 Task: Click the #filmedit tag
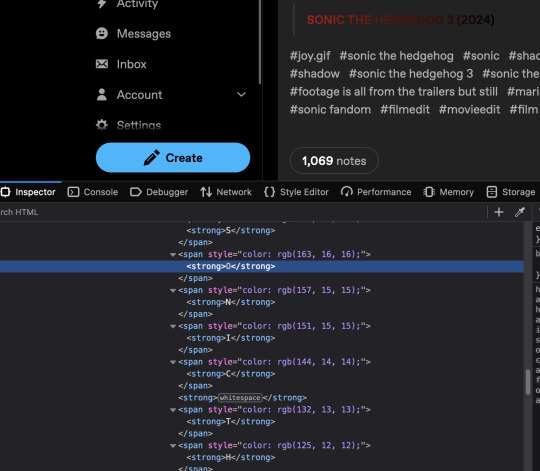point(405,109)
